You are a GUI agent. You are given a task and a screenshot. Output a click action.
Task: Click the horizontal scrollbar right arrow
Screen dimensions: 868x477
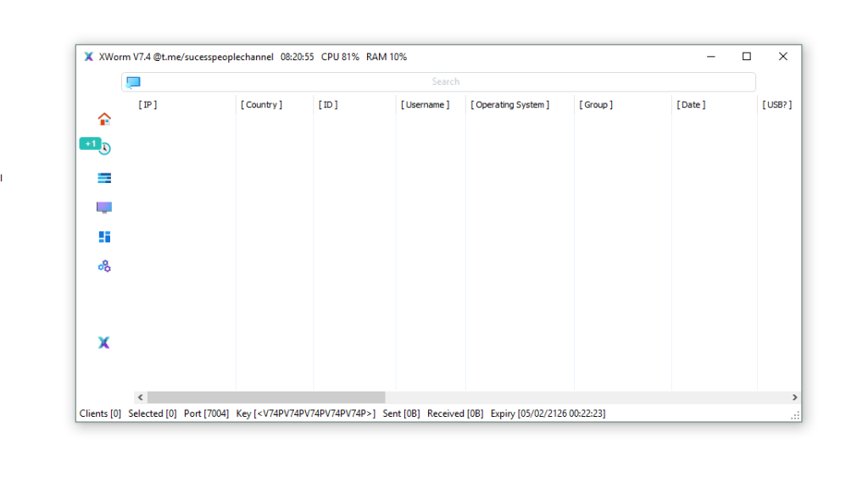pyautogui.click(x=794, y=397)
